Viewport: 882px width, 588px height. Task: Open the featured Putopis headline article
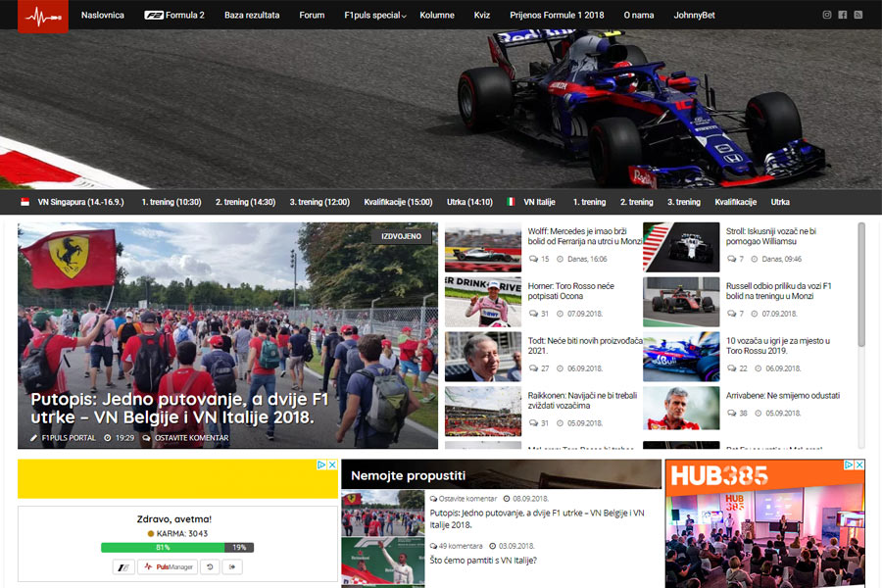tap(179, 408)
